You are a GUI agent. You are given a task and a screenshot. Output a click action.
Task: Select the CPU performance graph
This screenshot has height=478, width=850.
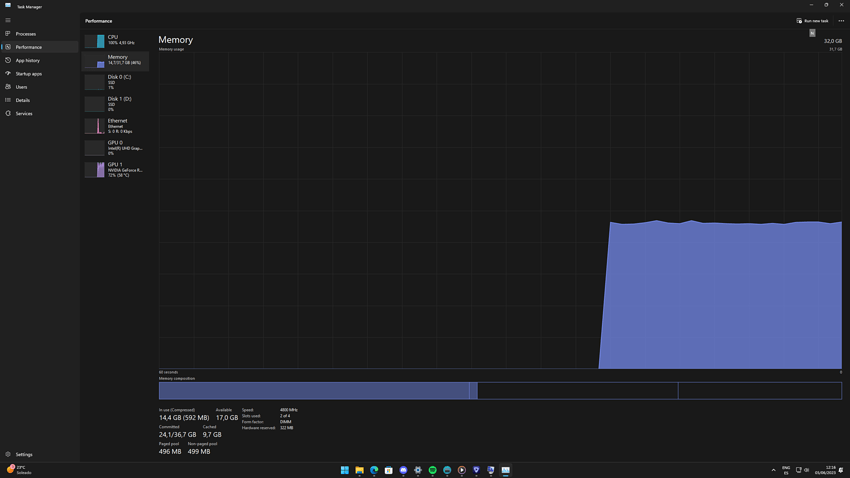(x=115, y=40)
